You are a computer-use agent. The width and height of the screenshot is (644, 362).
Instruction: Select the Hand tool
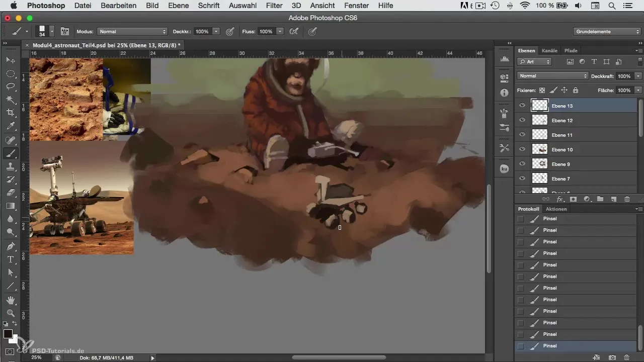(10, 300)
